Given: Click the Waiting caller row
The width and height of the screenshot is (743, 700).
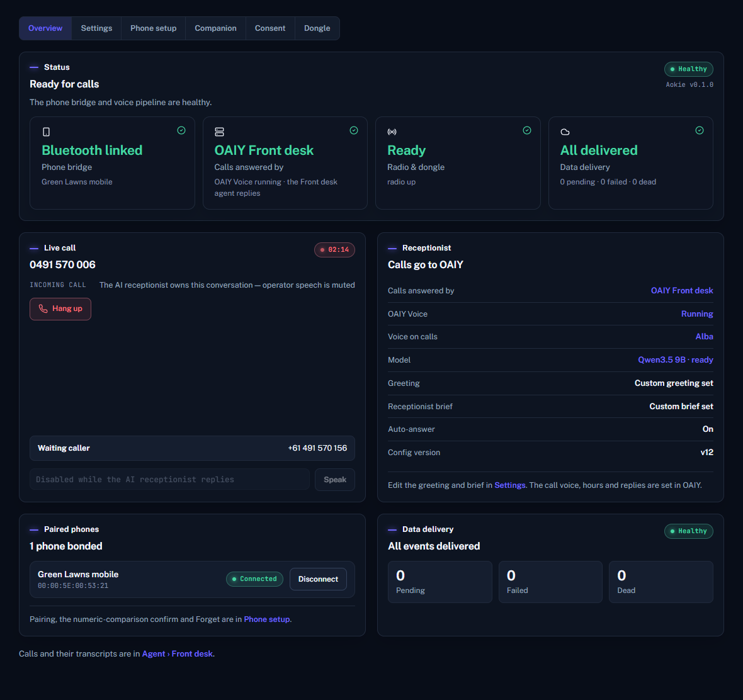Looking at the screenshot, I should click(193, 448).
